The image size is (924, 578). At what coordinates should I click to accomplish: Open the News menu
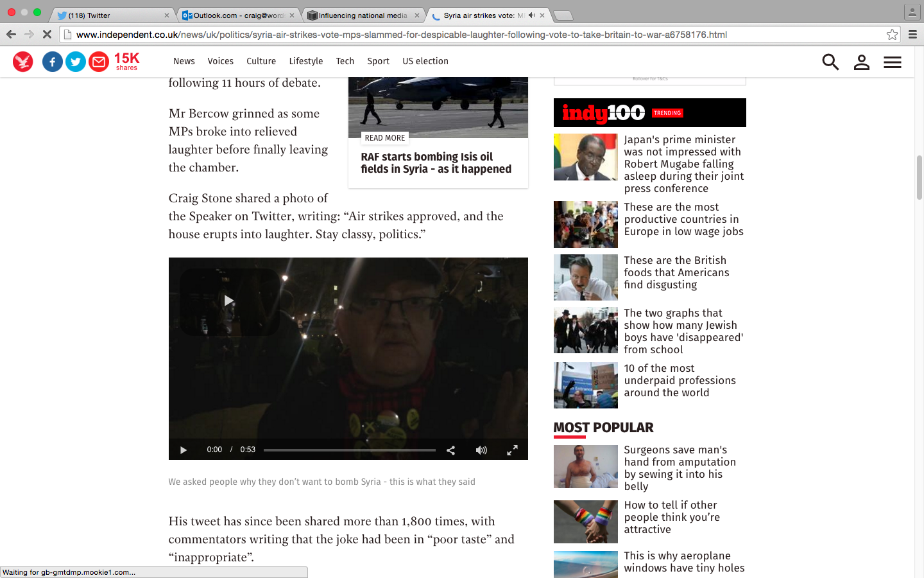click(184, 62)
